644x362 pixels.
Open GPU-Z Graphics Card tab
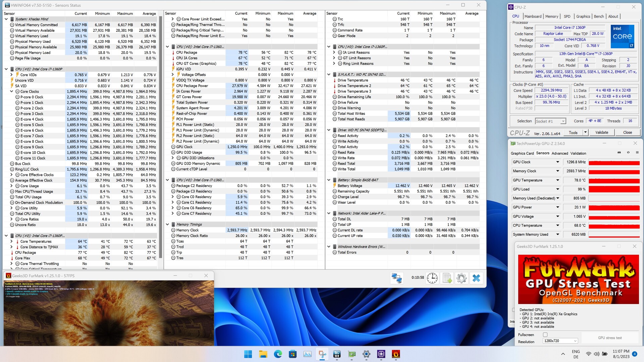coord(522,153)
